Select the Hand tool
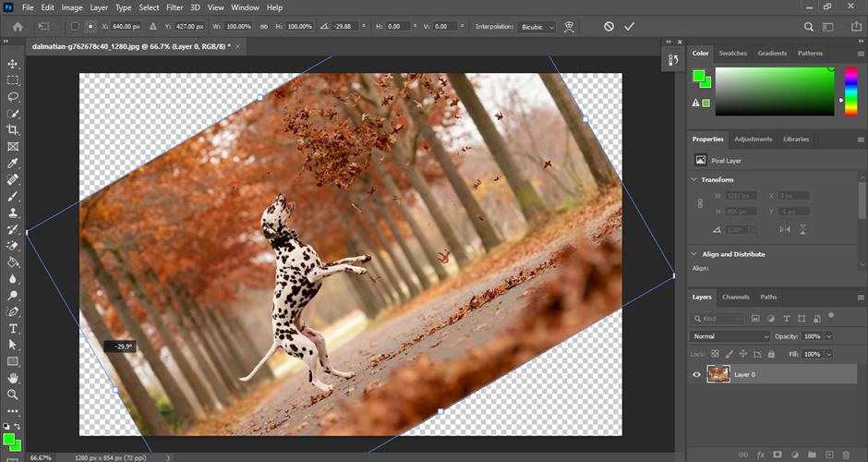This screenshot has height=462, width=868. 12,378
